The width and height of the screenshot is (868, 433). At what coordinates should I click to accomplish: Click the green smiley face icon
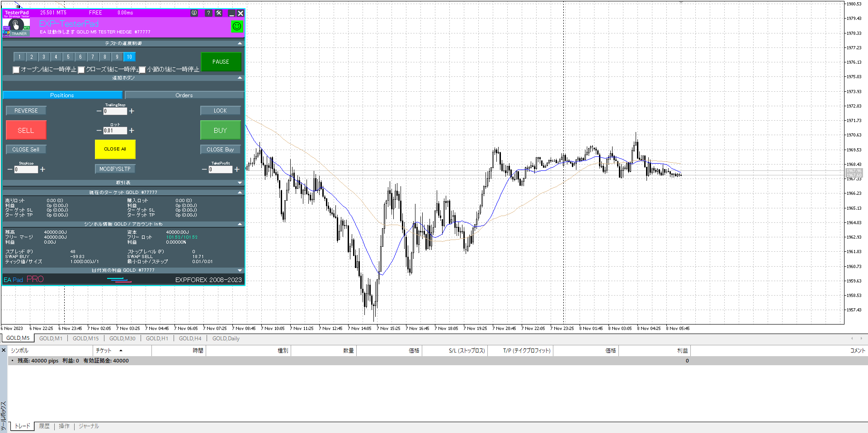tap(236, 27)
